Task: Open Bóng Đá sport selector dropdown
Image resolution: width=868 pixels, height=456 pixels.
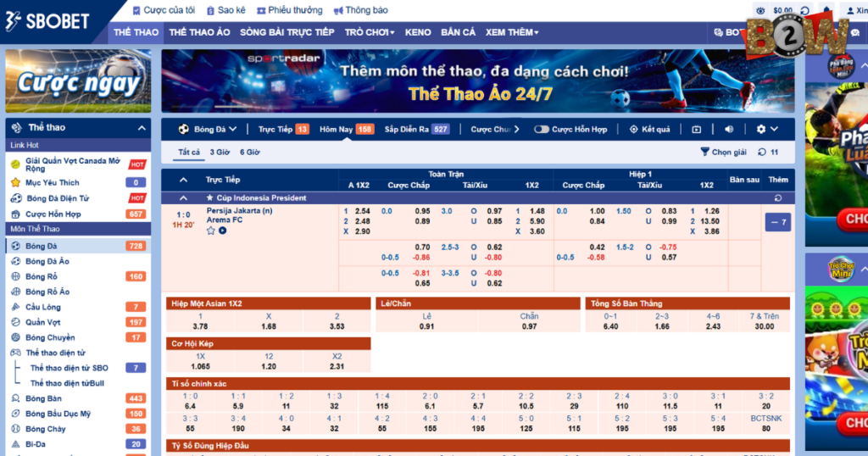Action: (208, 130)
